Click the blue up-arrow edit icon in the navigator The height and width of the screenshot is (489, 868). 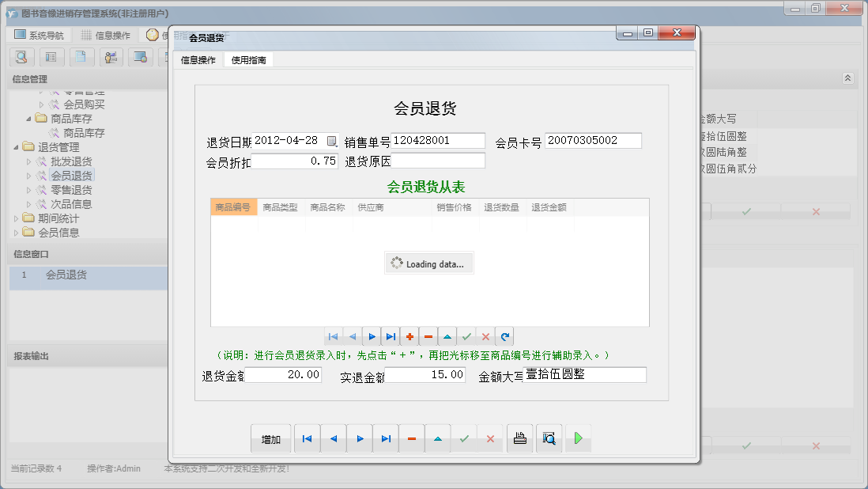pos(447,336)
